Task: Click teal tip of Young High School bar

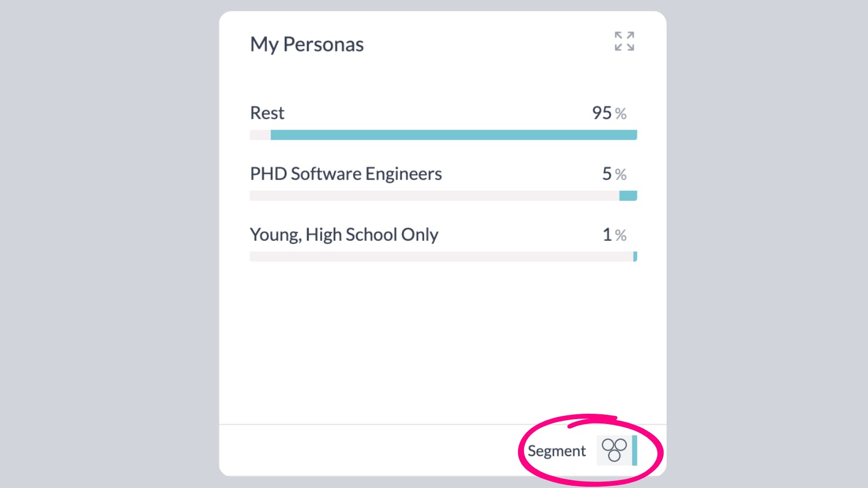Action: [635, 256]
